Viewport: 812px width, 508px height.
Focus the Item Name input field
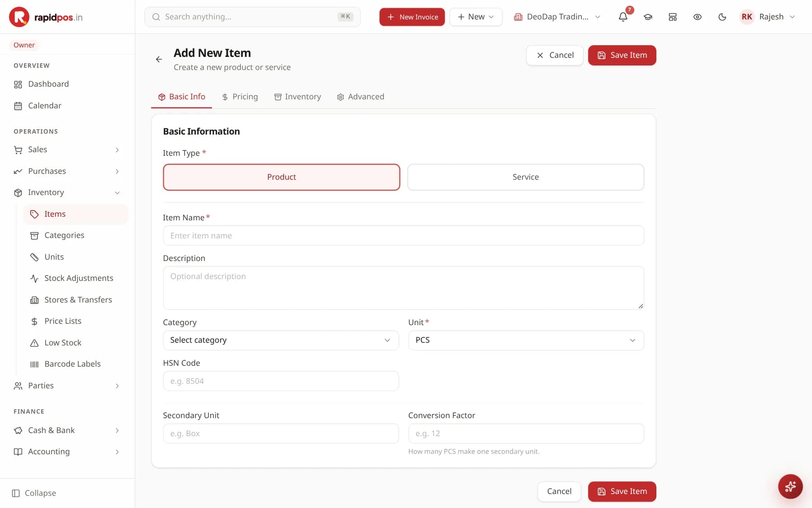point(403,236)
